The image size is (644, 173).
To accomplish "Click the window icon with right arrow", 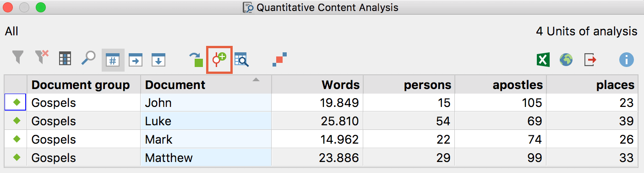I will pos(136,60).
